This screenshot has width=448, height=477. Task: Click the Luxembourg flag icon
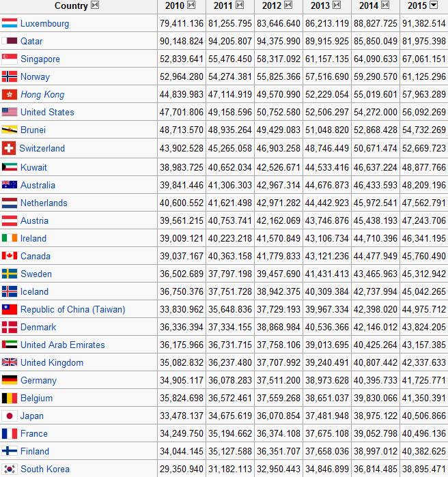pos(10,23)
